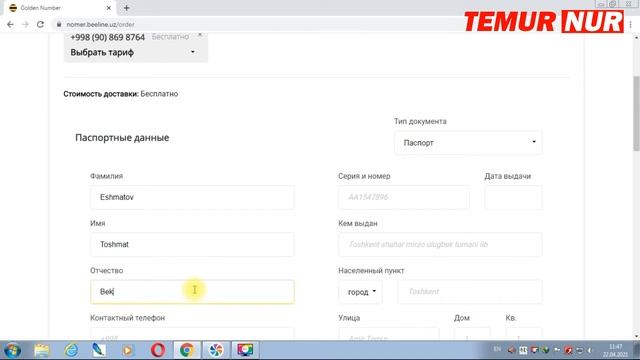Image resolution: width=640 pixels, height=360 pixels.
Task: Open the Выбрать тариф dropdown
Action: coord(133,52)
